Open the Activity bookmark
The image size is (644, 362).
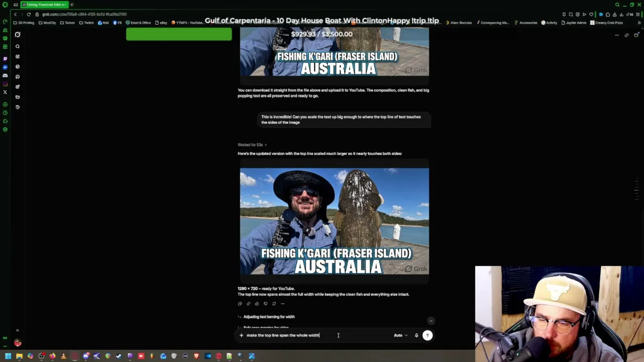[x=549, y=23]
